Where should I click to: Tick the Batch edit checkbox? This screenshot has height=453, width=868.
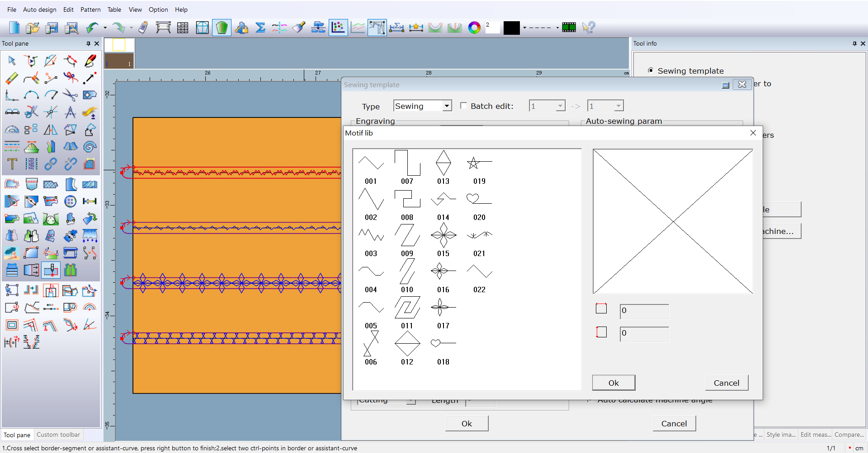(463, 106)
